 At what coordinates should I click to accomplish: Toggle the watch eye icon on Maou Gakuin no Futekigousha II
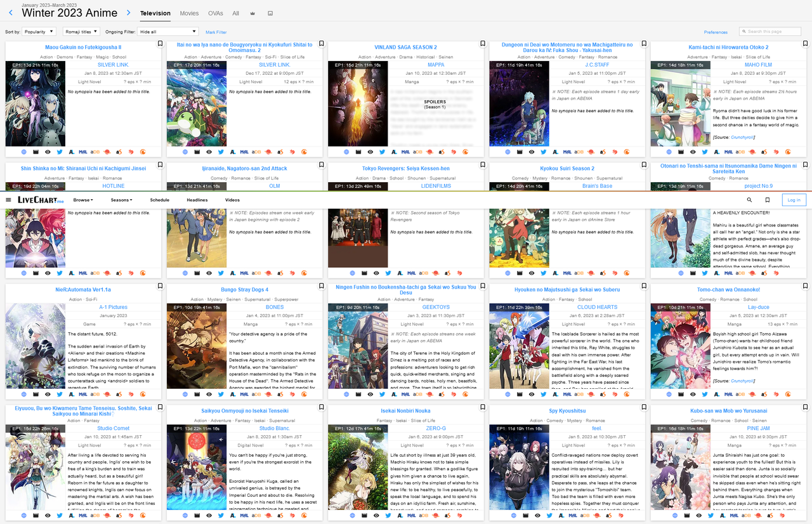point(48,152)
